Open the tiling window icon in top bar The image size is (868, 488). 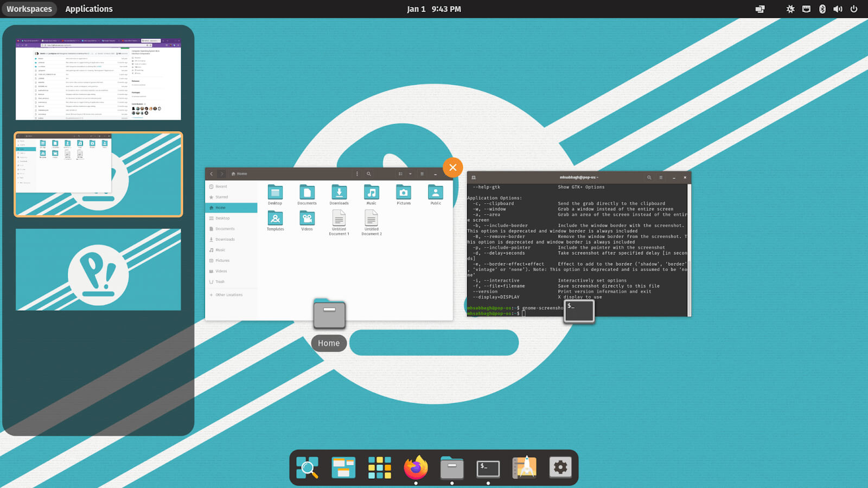pyautogui.click(x=760, y=9)
